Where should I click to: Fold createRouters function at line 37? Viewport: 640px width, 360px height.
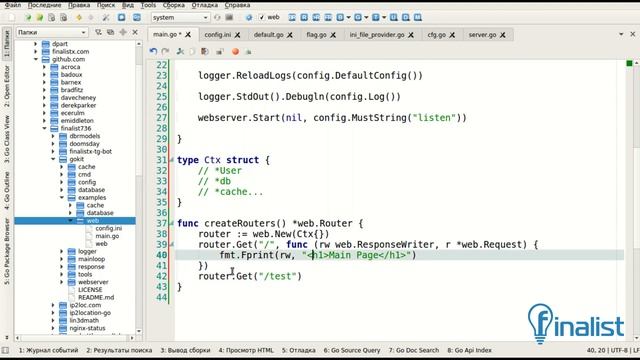[x=172, y=223]
